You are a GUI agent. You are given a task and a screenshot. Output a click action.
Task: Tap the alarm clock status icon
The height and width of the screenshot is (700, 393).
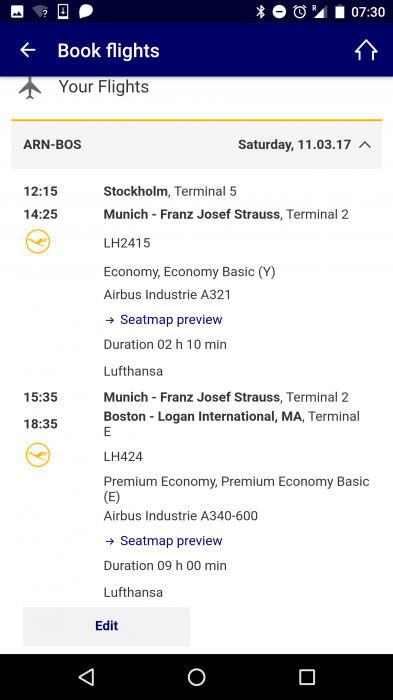click(300, 12)
